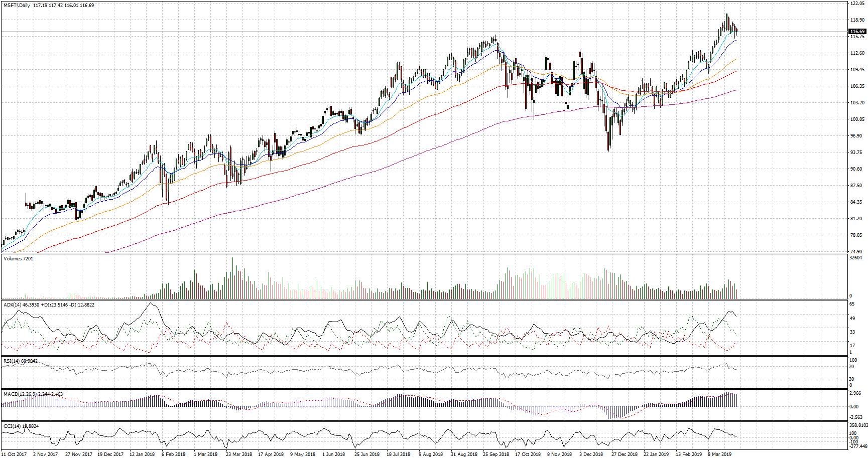
Task: Click the '33' ADX scale value
Action: tap(852, 332)
